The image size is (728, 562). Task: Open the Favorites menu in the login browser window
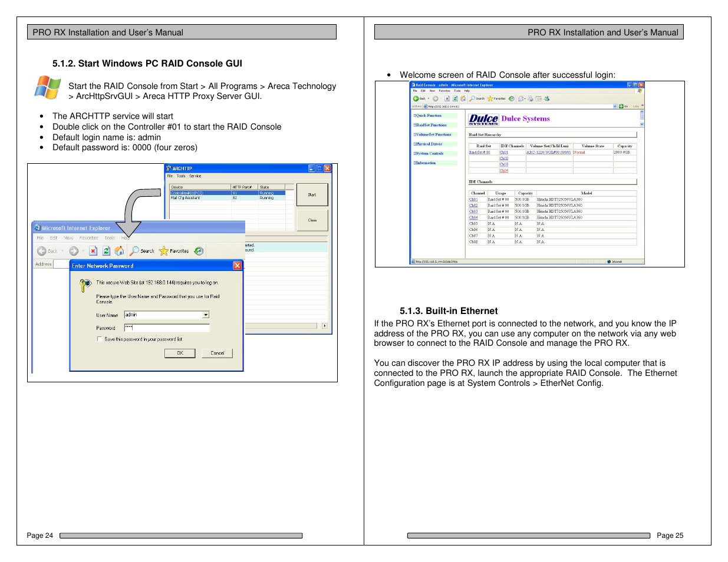pyautogui.click(x=89, y=238)
